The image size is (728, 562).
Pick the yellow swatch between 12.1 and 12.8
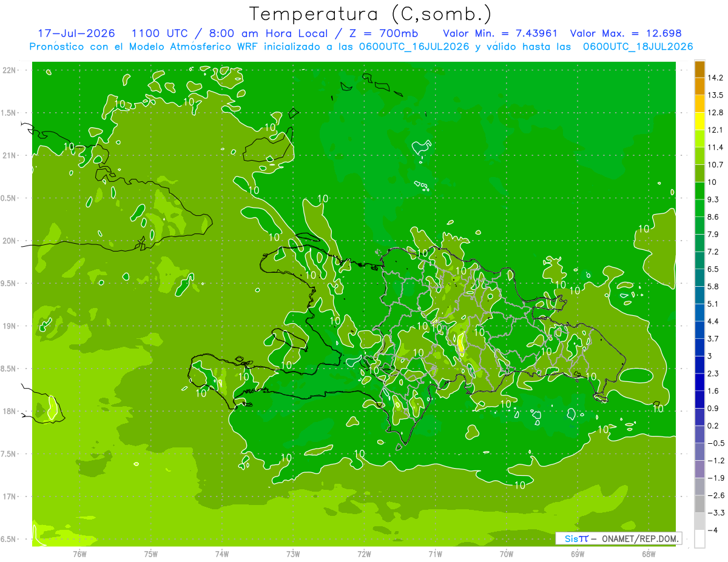pyautogui.click(x=699, y=121)
